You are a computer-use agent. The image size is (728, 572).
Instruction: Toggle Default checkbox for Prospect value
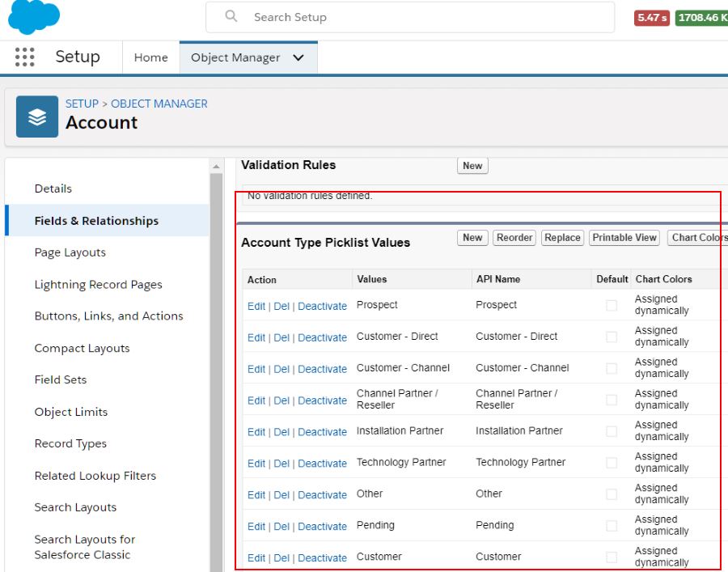(x=612, y=305)
